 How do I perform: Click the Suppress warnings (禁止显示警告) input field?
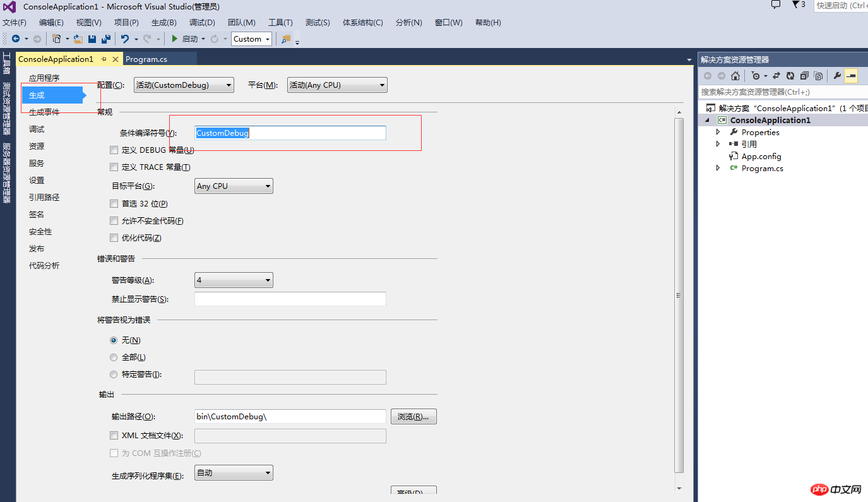click(290, 299)
